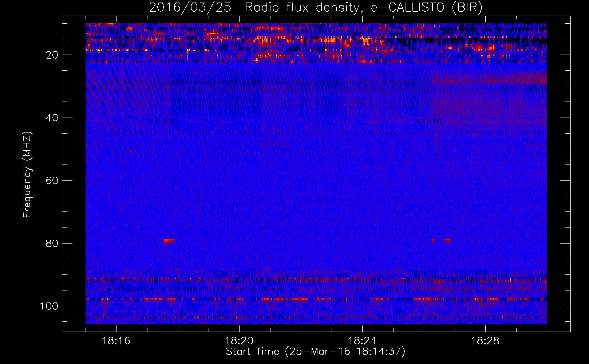Click the 'Start Time (25-Mar-16 18:14:37)' axis label

[x=316, y=352]
